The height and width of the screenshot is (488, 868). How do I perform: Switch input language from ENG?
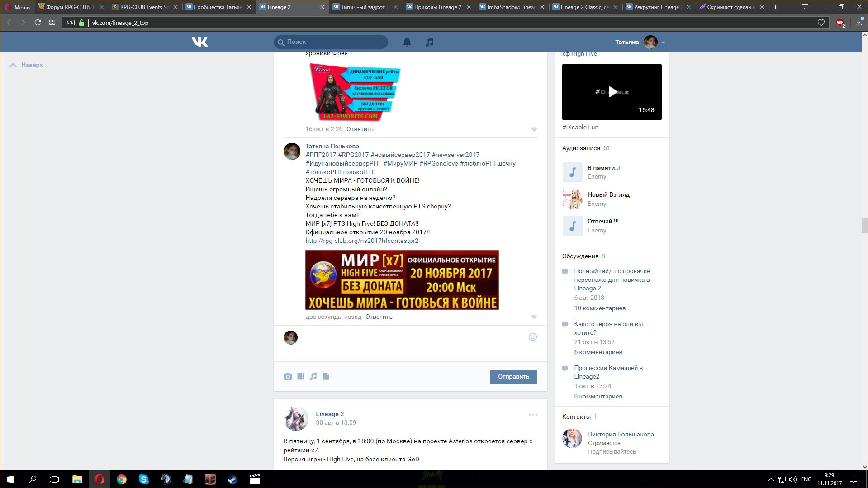tap(806, 479)
